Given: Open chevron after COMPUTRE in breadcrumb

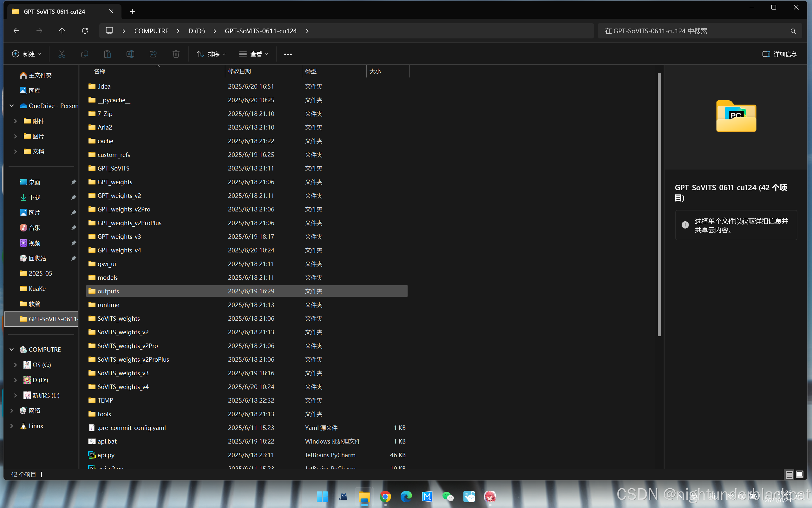Looking at the screenshot, I should (x=178, y=31).
